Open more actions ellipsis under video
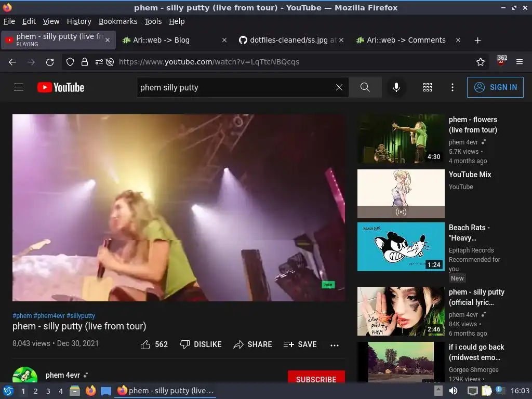The width and height of the screenshot is (532, 399). click(x=335, y=345)
